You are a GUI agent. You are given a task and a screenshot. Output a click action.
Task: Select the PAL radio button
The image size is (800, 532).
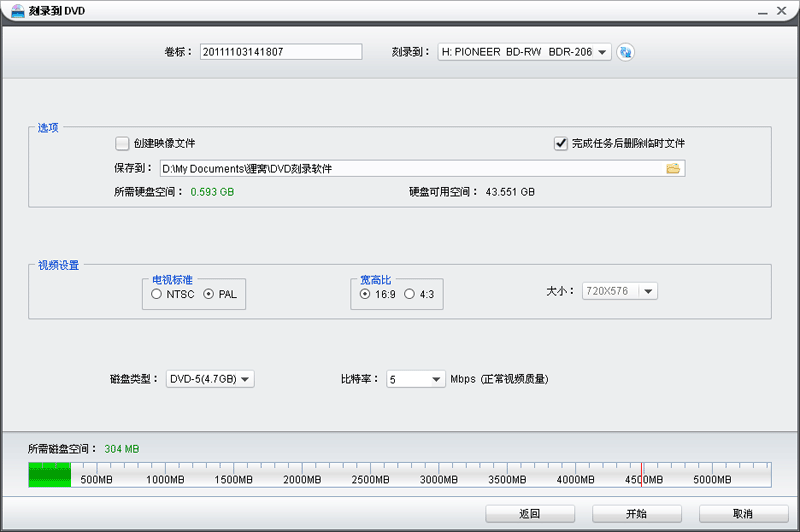click(x=208, y=294)
